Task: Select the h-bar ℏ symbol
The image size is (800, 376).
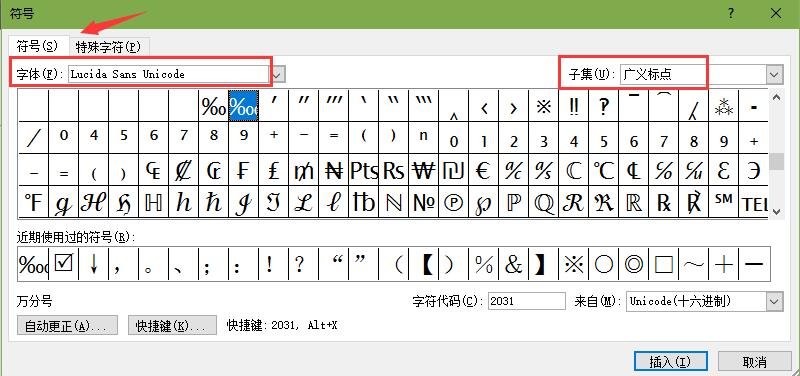Action: pyautogui.click(x=213, y=203)
